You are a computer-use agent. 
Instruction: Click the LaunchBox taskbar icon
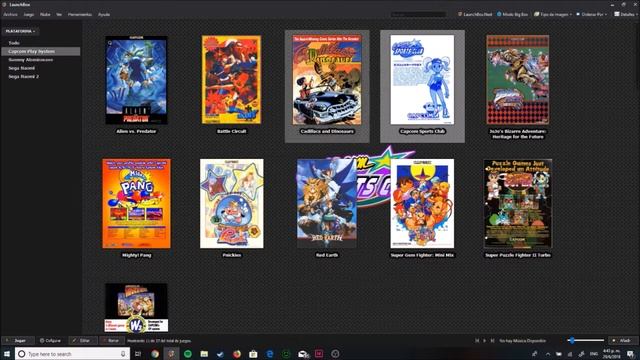(x=171, y=354)
